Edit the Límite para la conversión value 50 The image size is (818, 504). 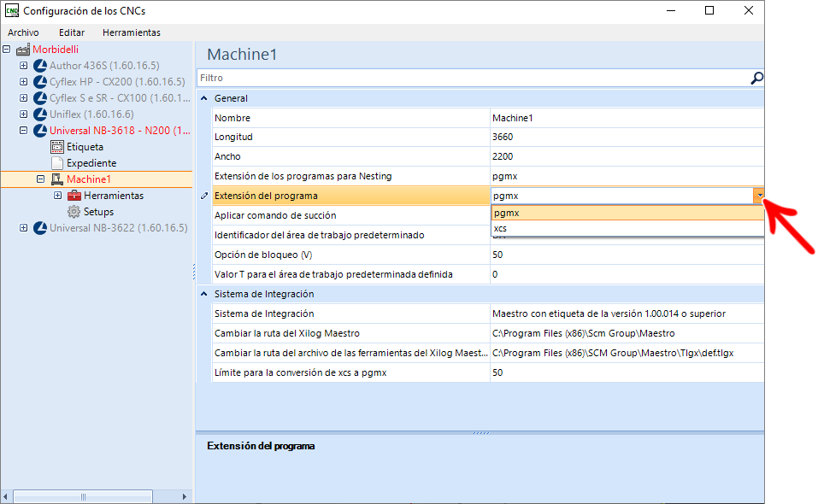(627, 372)
